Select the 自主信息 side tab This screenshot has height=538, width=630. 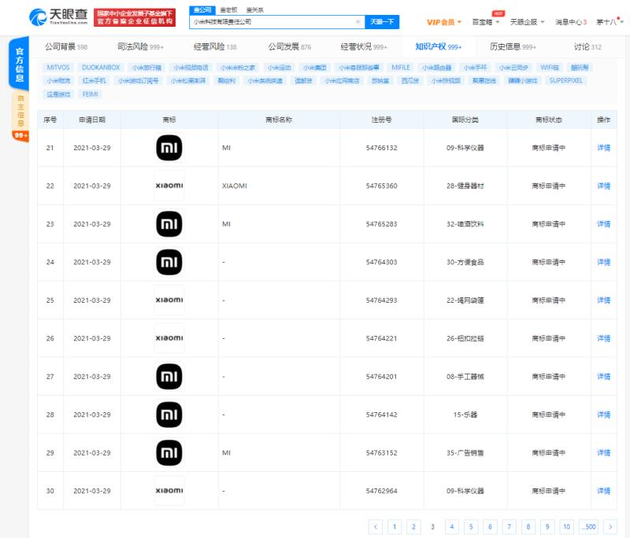20,110
